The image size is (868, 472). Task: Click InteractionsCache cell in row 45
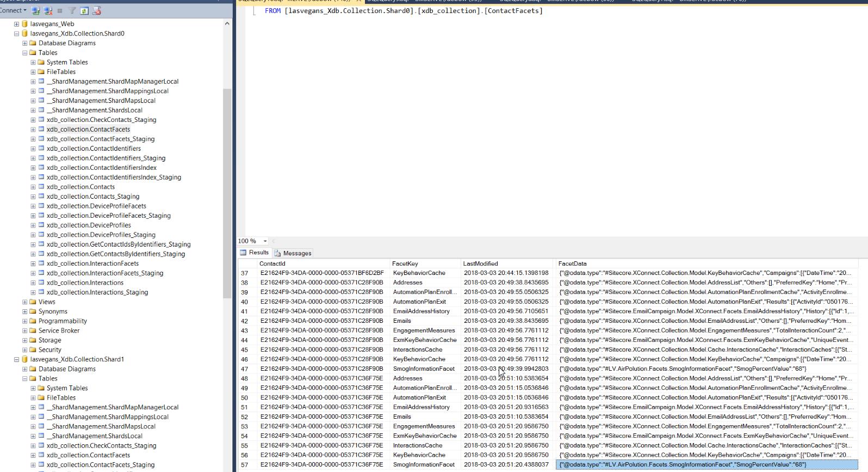pyautogui.click(x=425, y=350)
